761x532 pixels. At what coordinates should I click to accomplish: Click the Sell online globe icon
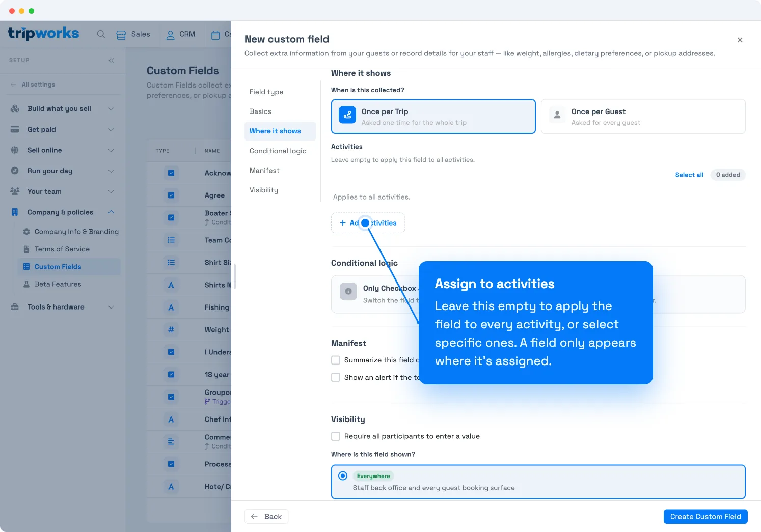click(x=15, y=150)
